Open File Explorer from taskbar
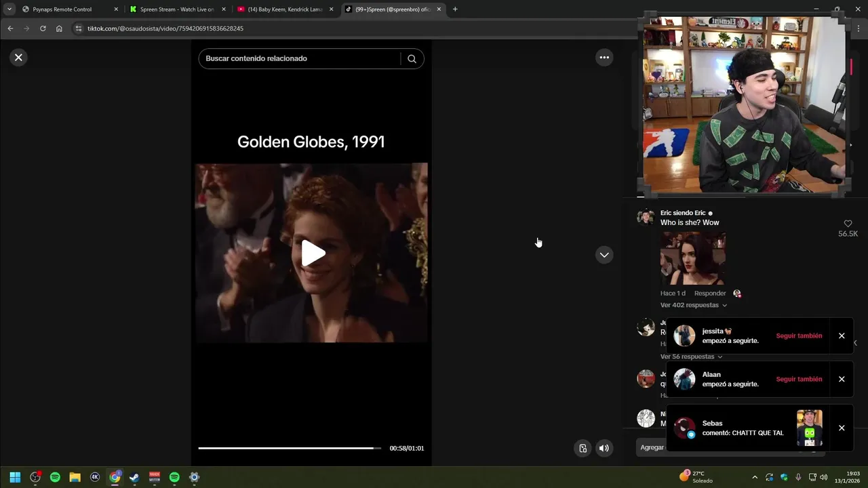The image size is (868, 488). (75, 477)
